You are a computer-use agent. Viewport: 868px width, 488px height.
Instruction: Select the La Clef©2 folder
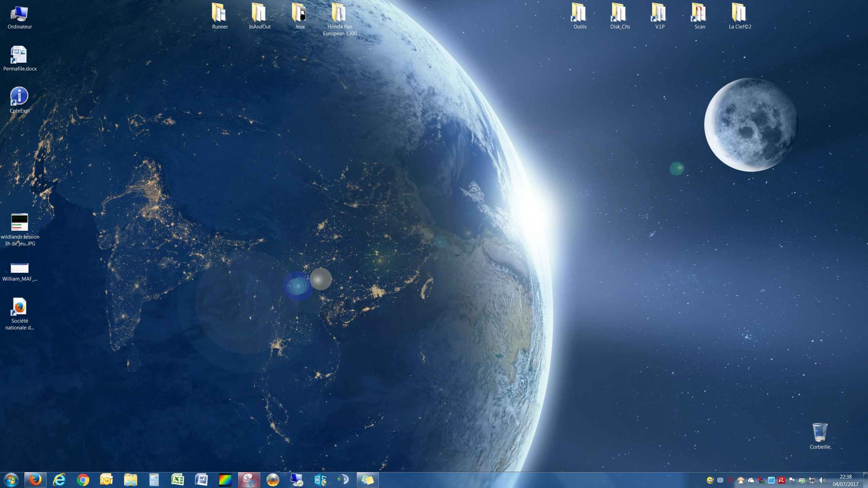[740, 16]
